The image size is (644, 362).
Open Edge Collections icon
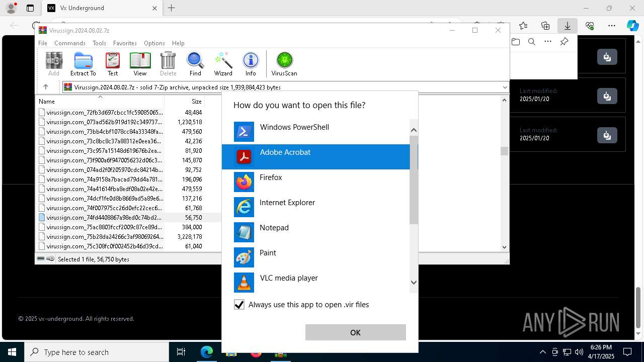point(545,26)
